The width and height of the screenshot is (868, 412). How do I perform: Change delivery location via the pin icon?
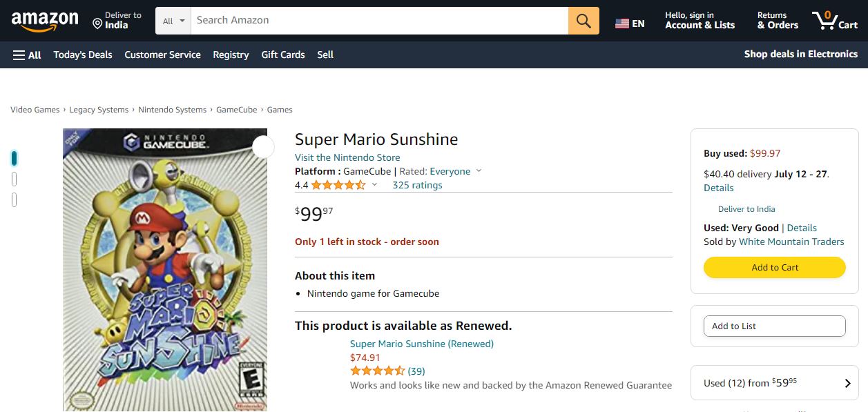97,23
